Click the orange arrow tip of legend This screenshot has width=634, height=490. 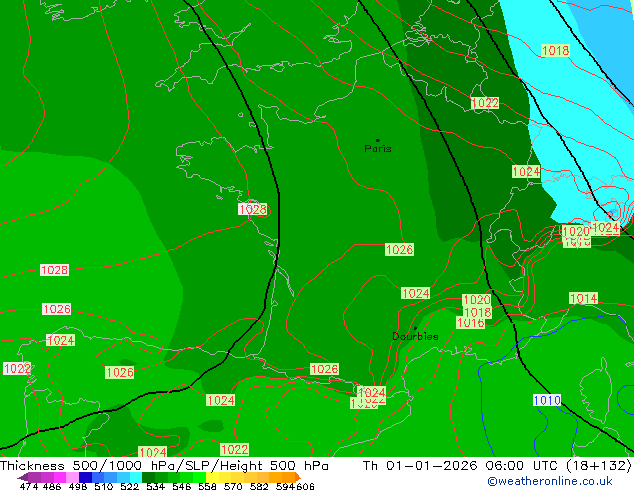[298, 477]
